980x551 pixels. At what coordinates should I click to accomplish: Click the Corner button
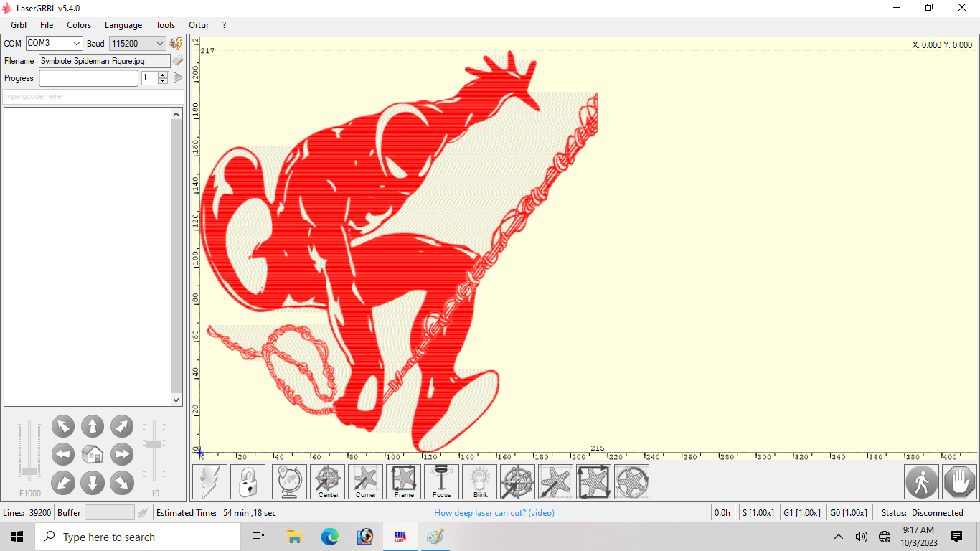click(366, 481)
